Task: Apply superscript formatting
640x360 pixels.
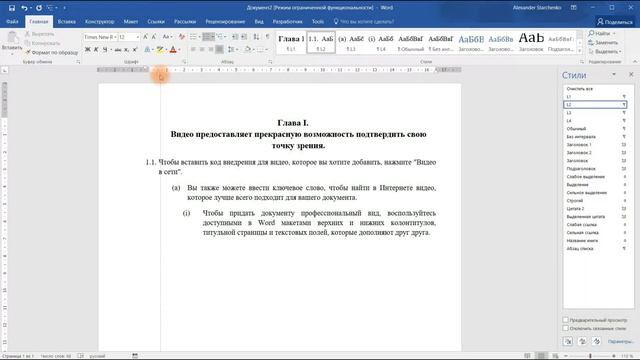Action: [135, 49]
